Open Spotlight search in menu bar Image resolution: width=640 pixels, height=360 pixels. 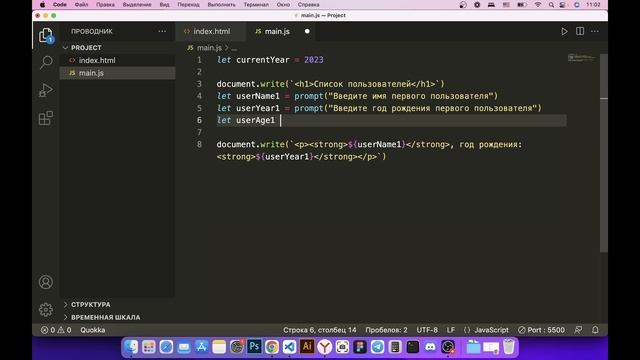551,5
